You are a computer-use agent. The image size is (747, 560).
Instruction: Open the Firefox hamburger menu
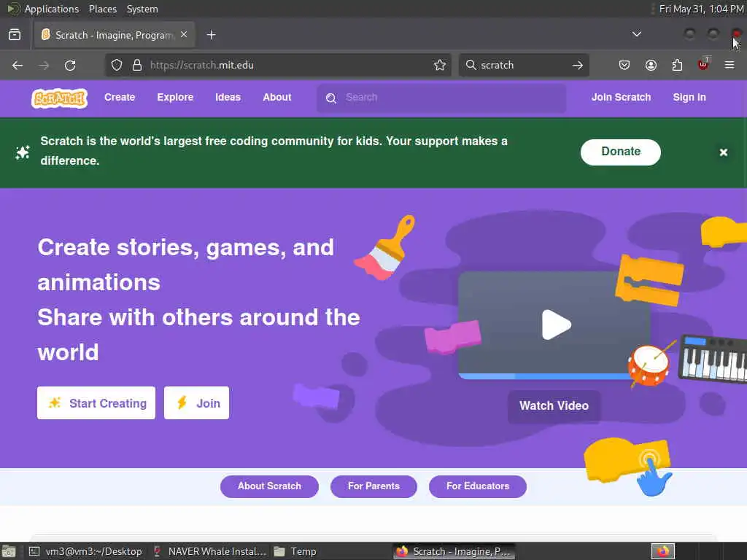(x=729, y=65)
